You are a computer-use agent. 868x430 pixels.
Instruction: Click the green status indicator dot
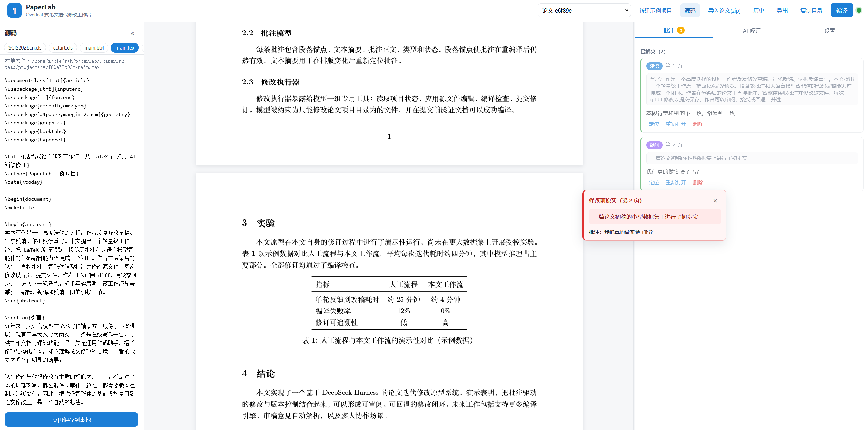[859, 11]
